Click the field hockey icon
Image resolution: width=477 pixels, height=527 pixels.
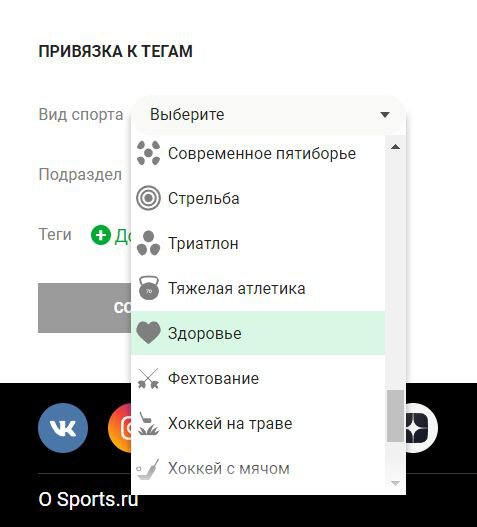point(148,423)
